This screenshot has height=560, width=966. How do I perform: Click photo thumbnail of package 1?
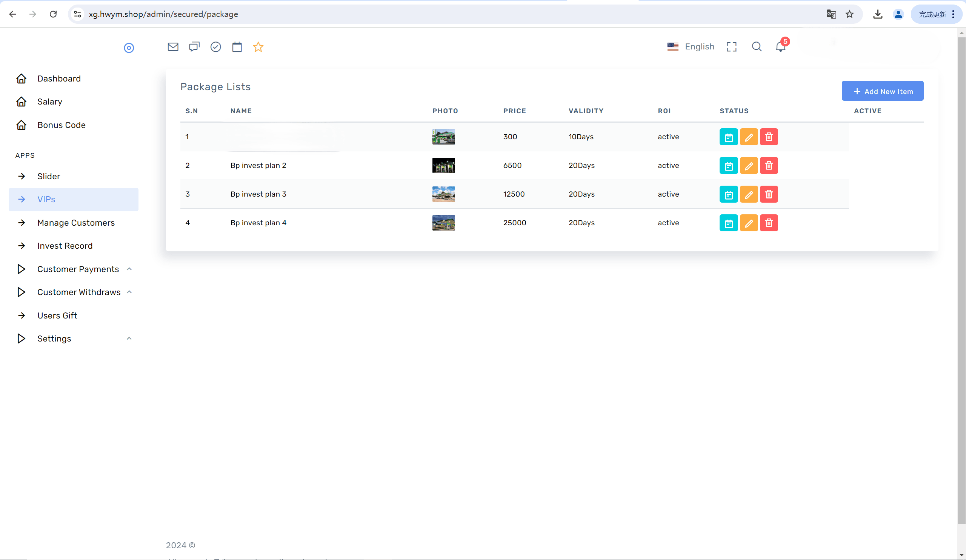pyautogui.click(x=443, y=137)
